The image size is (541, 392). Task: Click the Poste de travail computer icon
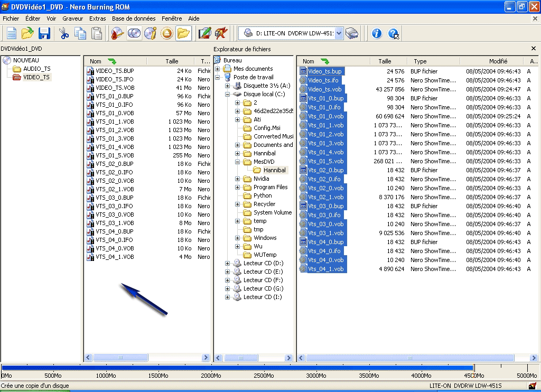[227, 77]
